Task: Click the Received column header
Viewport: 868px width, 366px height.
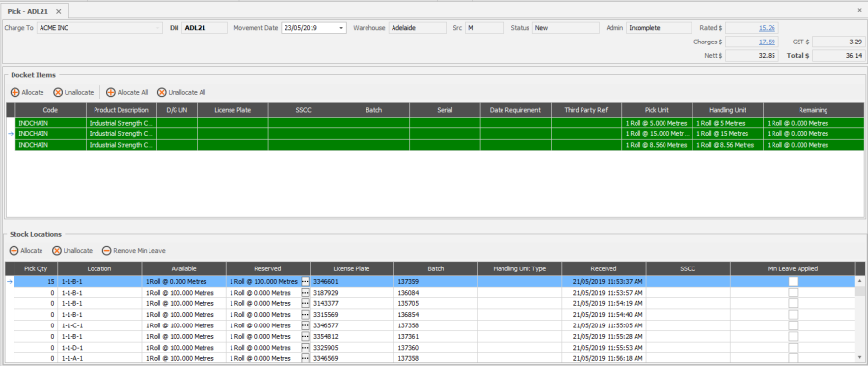Action: [604, 269]
